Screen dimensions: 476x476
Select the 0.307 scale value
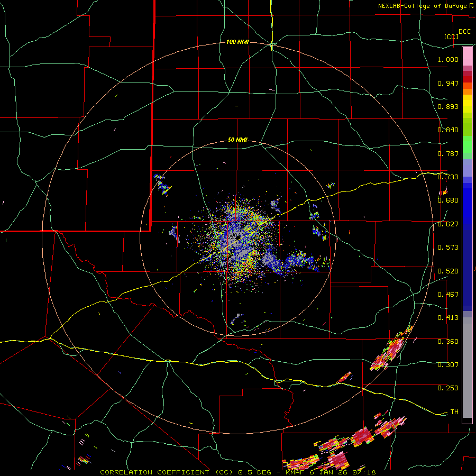tap(448, 365)
